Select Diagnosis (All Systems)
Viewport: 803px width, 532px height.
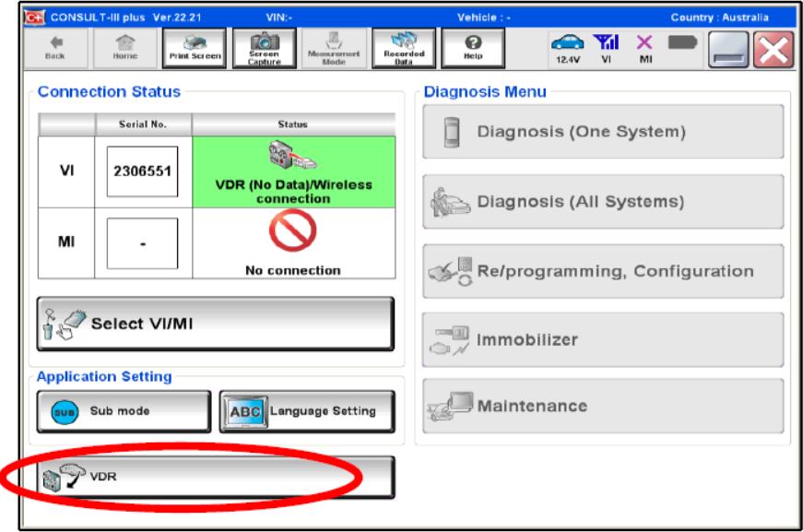pos(603,202)
